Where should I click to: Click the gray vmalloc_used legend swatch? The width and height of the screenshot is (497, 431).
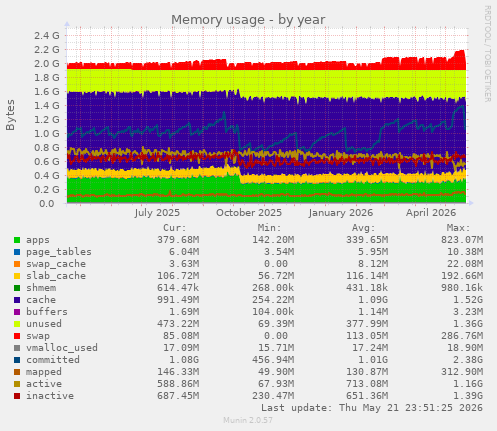coord(17,348)
